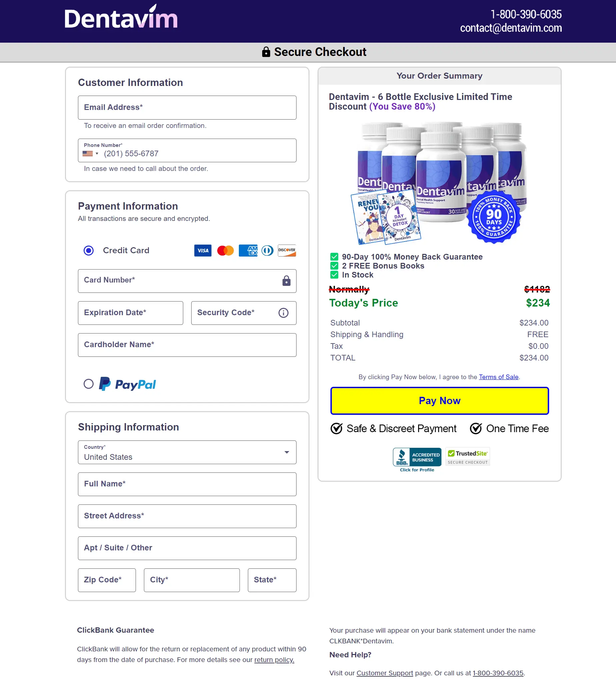This screenshot has height=689, width=616.
Task: Click the struck-through $1182 price
Action: (x=537, y=289)
